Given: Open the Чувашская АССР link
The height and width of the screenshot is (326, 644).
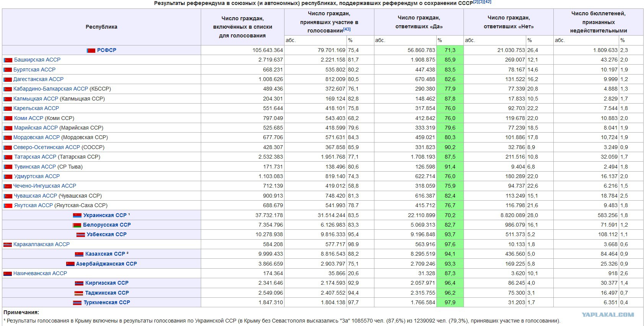Looking at the screenshot, I should pyautogui.click(x=36, y=196).
